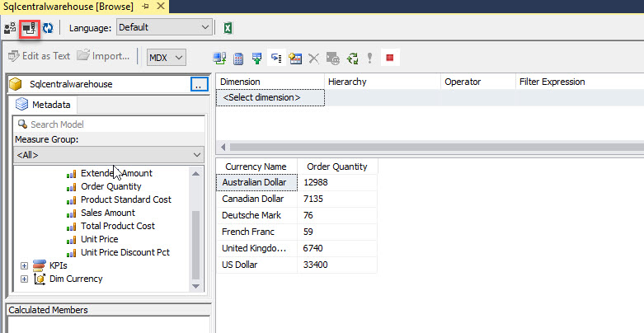Toggle the Auto Execute icon
The width and height of the screenshot is (644, 333).
(x=276, y=58)
